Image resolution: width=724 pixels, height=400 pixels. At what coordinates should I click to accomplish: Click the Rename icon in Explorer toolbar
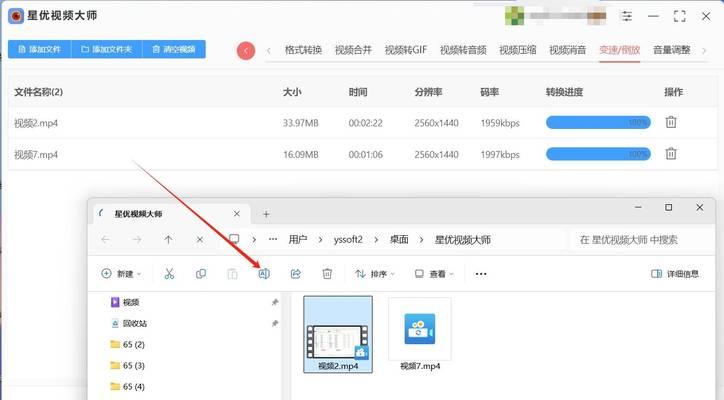pyautogui.click(x=264, y=274)
